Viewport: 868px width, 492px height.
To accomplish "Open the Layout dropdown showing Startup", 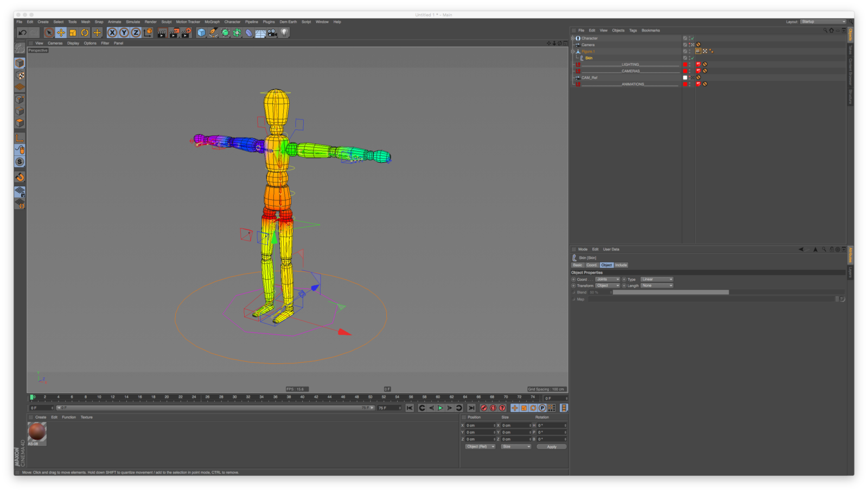I will (823, 21).
